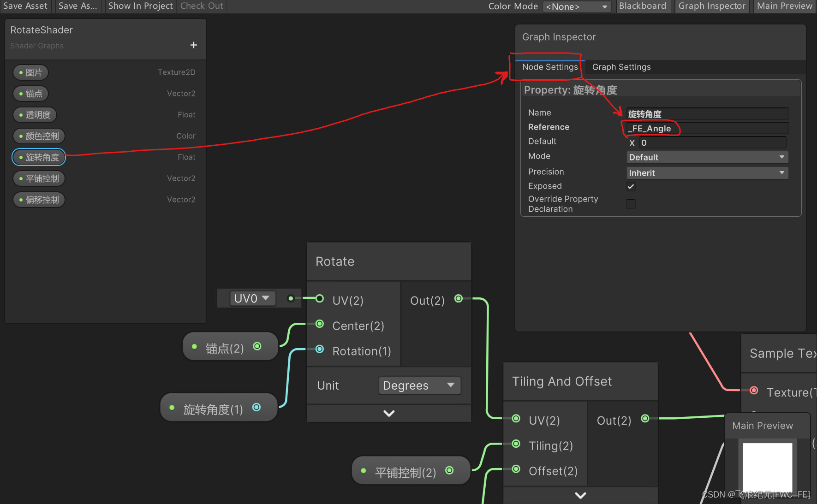Toggle the Exposed checkbox

pos(631,186)
